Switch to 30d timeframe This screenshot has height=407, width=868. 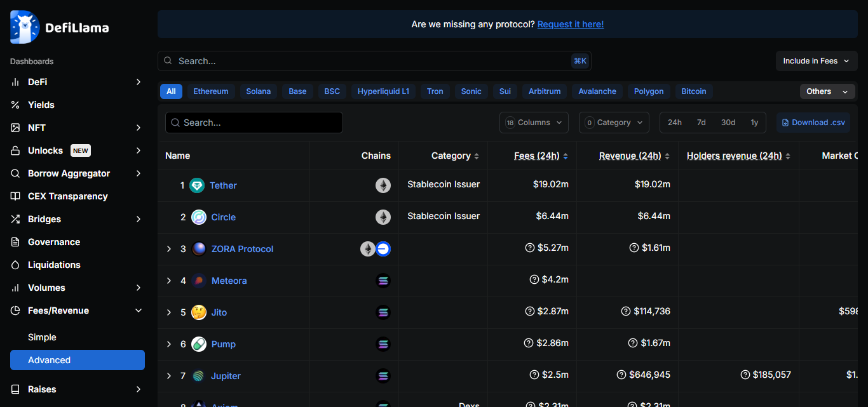click(728, 123)
